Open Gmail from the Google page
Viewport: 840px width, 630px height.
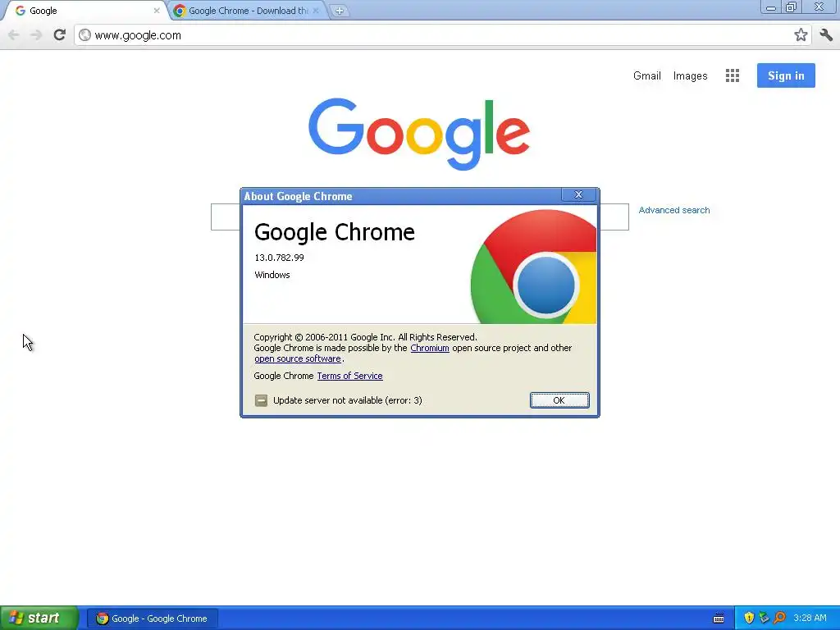pos(647,75)
